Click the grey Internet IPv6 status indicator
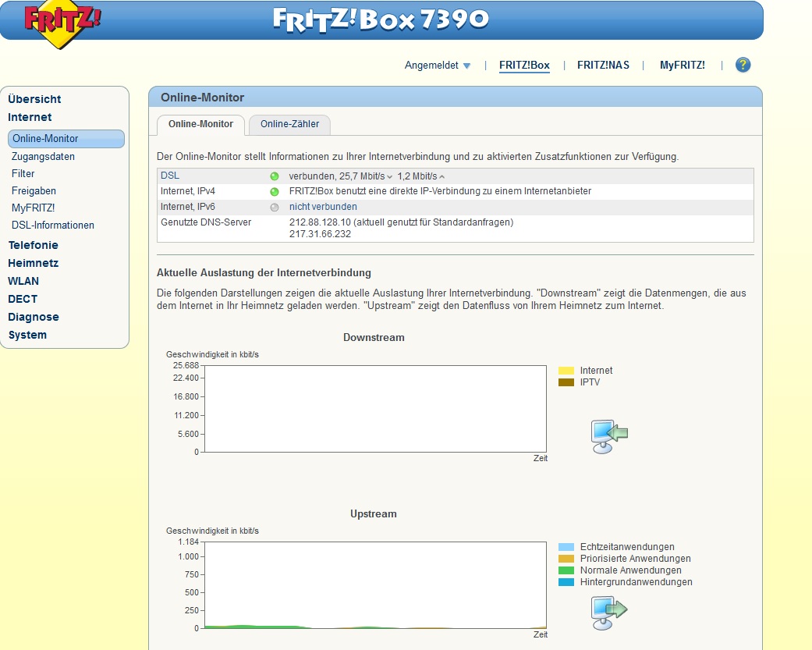The image size is (812, 650). coord(275,207)
